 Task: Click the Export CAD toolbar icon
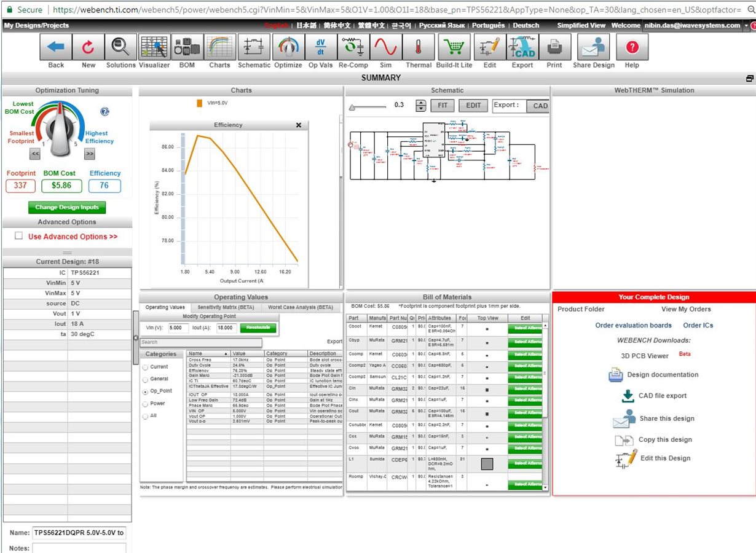click(522, 47)
